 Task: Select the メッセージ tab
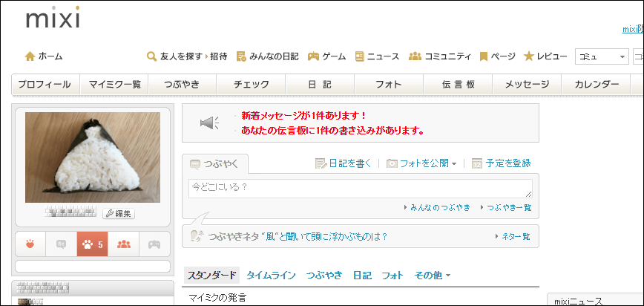527,85
